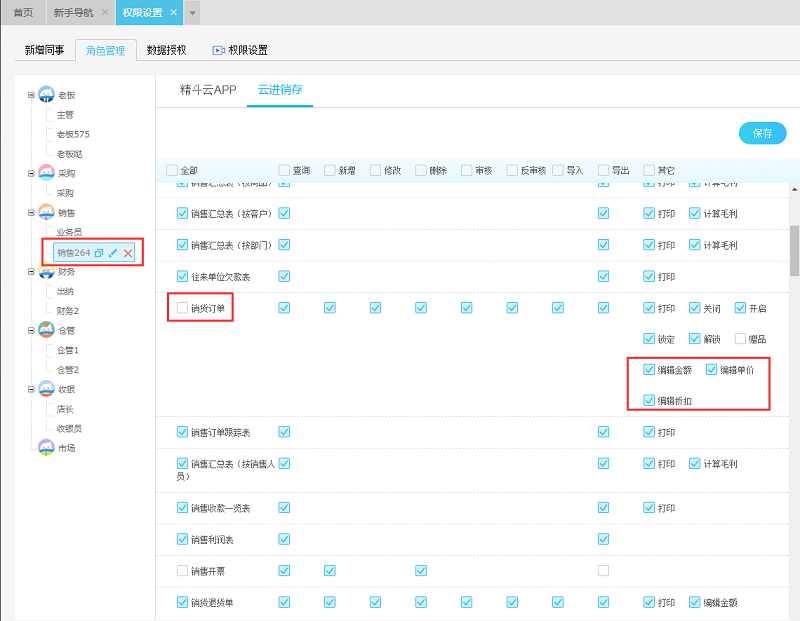Click the copy icon beside 销售264
This screenshot has width=800, height=621.
point(99,253)
